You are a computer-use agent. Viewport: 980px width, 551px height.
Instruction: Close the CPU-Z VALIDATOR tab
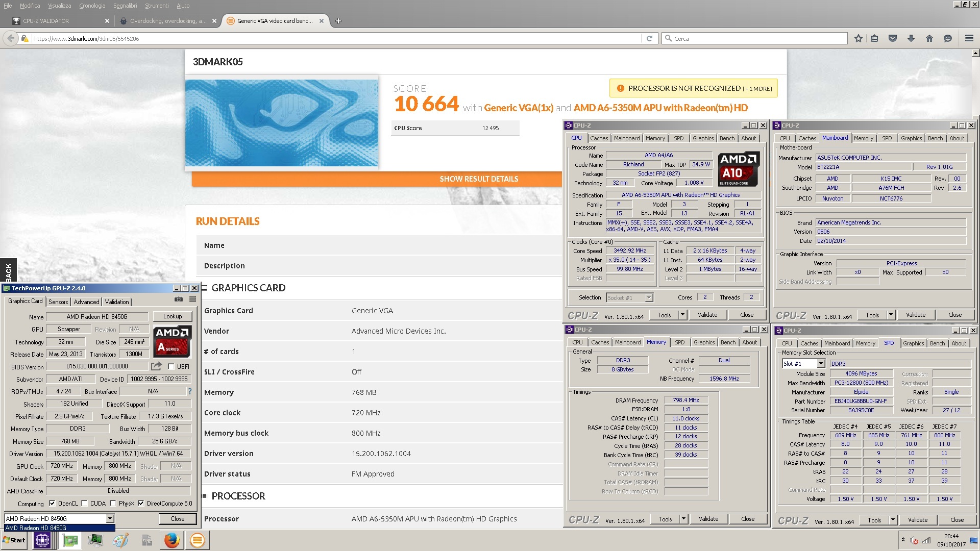pyautogui.click(x=107, y=21)
